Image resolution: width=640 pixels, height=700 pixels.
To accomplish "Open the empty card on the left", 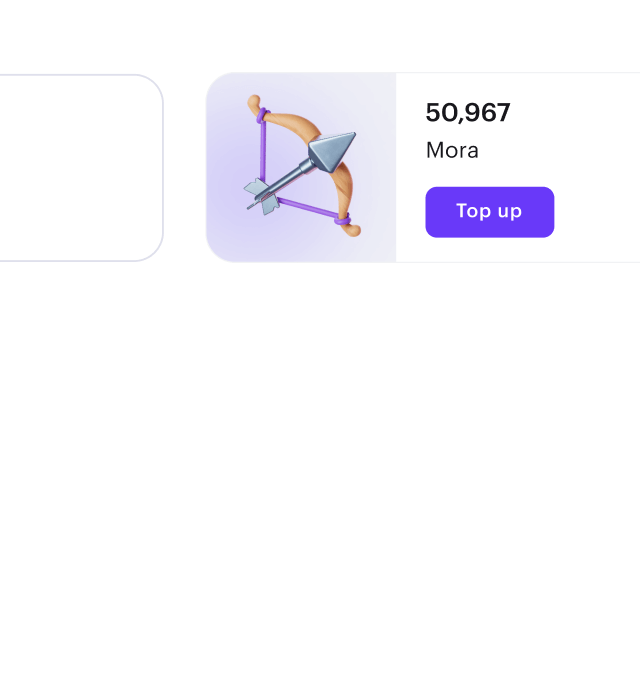I will 80,167.
